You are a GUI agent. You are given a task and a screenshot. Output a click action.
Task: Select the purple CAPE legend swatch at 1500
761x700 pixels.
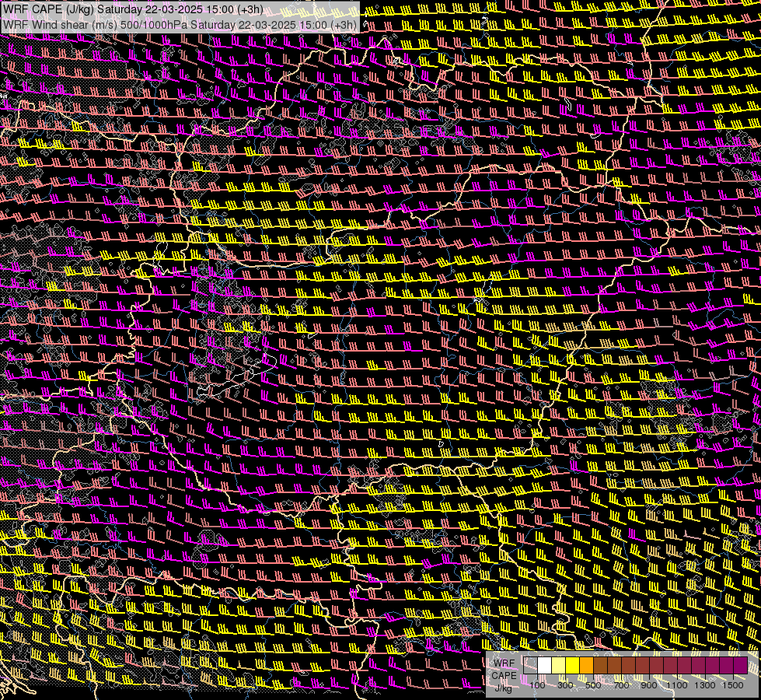point(741,665)
